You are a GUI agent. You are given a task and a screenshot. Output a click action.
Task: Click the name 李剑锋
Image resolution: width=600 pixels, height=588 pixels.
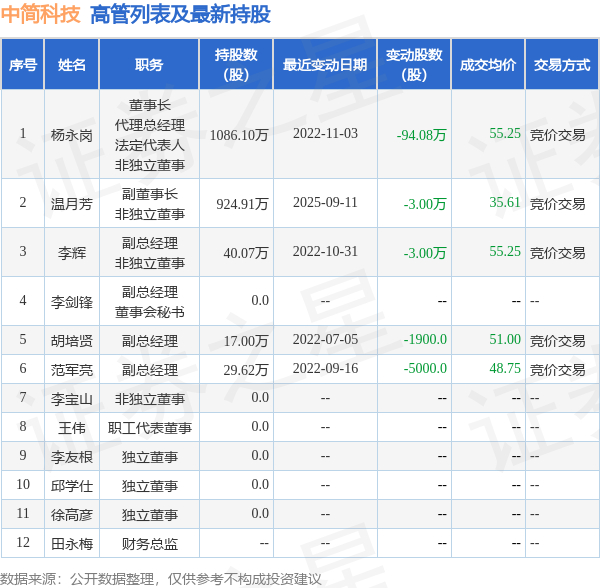[72, 302]
